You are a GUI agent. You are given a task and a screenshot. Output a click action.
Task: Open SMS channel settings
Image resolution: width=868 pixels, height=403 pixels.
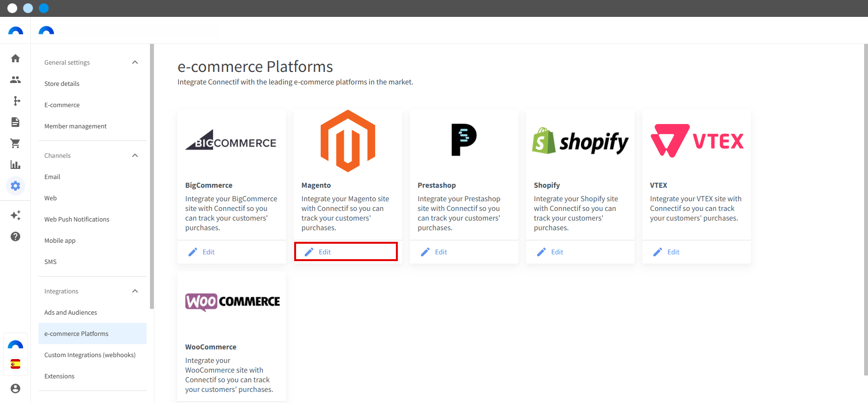[93, 262]
